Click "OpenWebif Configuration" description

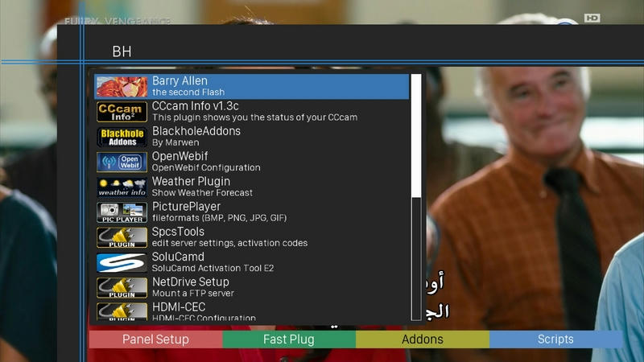[206, 167]
